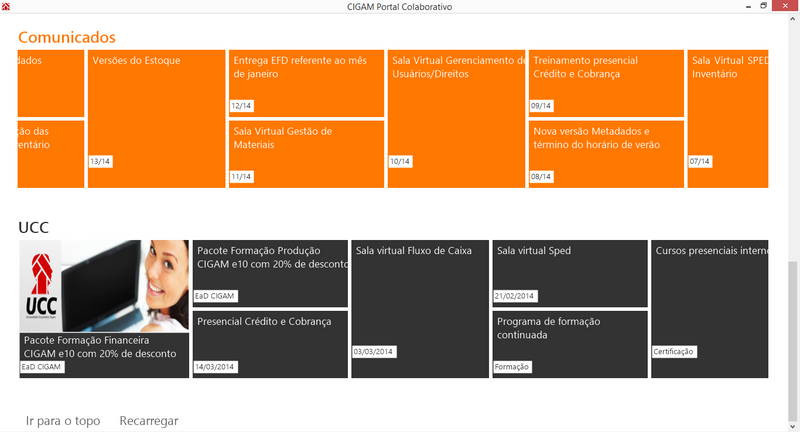This screenshot has height=432, width=800.
Task: Open the Sala virtual Sped tile
Action: coord(569,273)
